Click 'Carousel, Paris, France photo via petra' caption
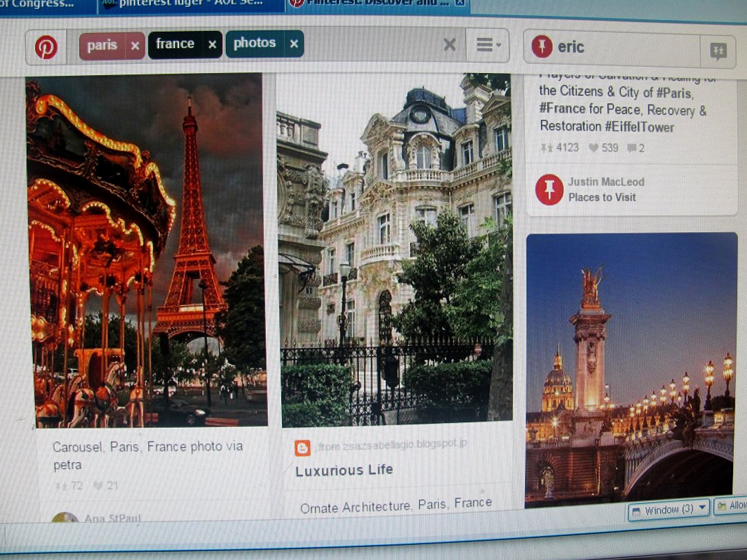The width and height of the screenshot is (747, 560). coord(147,455)
